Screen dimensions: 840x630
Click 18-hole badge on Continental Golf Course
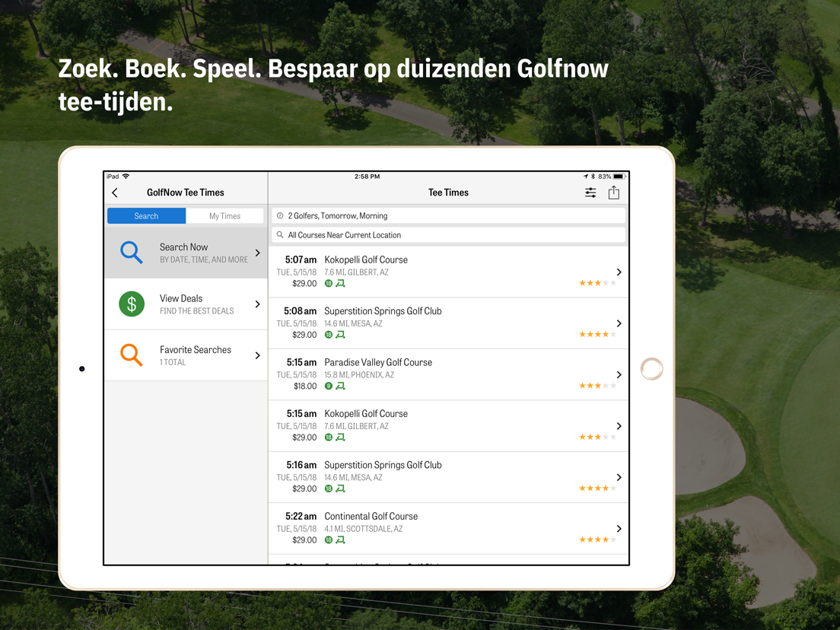329,540
